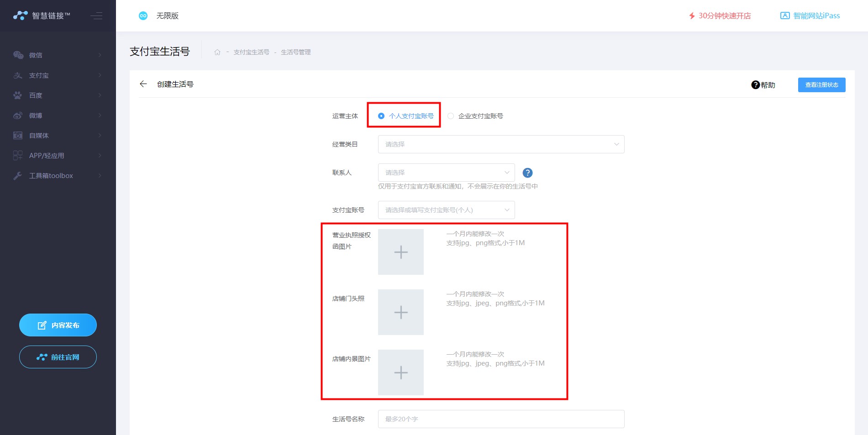
Task: Click the home icon in breadcrumb
Action: pos(217,52)
